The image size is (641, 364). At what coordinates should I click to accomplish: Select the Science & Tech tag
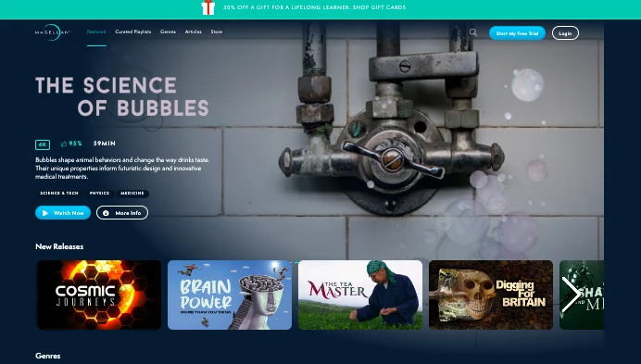tap(59, 193)
